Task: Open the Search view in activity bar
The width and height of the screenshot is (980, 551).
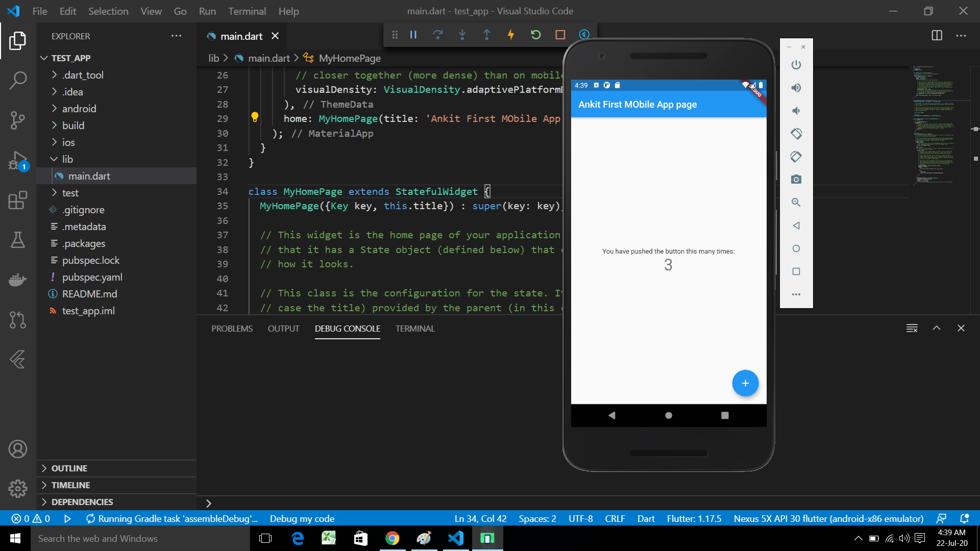Action: [x=18, y=81]
